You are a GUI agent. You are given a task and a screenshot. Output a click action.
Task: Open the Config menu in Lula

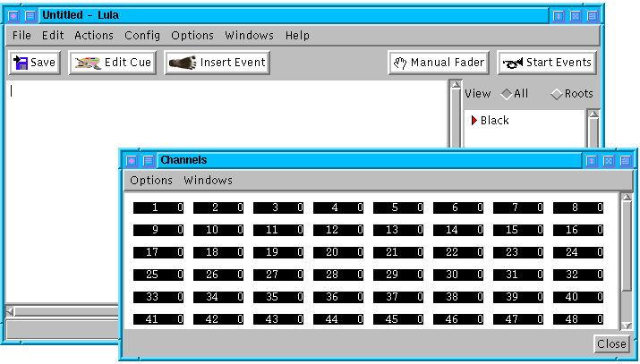[142, 36]
